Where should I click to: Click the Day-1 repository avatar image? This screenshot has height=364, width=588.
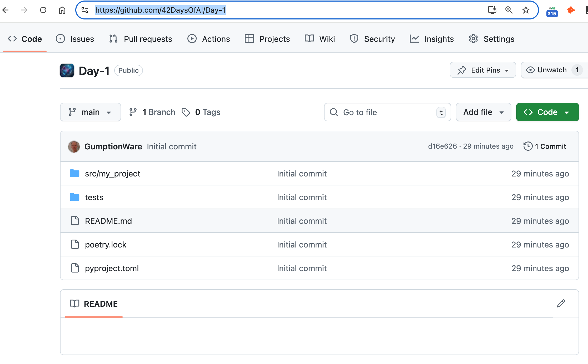[x=67, y=70]
